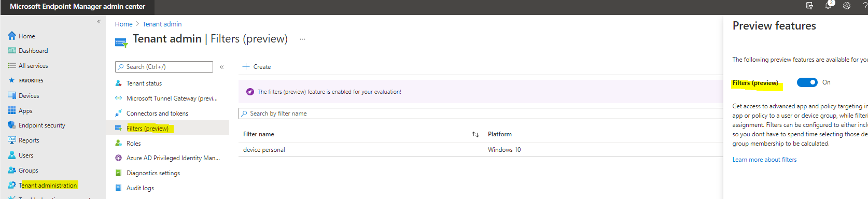Open directory and subscription icon in header
The width and height of the screenshot is (868, 199).
[809, 6]
